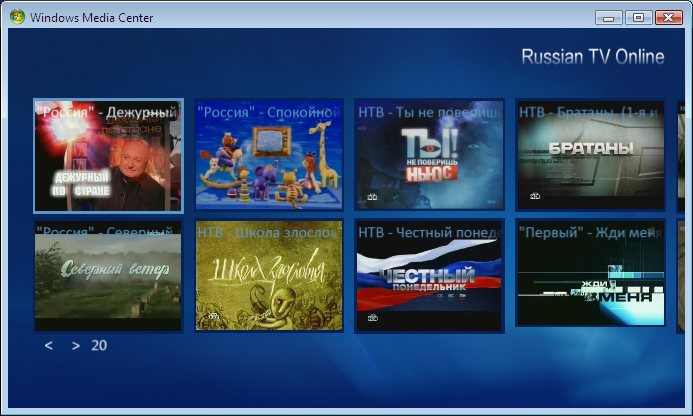Select НТВ - Ты не поверишь thumbnail
The width and height of the screenshot is (693, 416).
click(430, 155)
